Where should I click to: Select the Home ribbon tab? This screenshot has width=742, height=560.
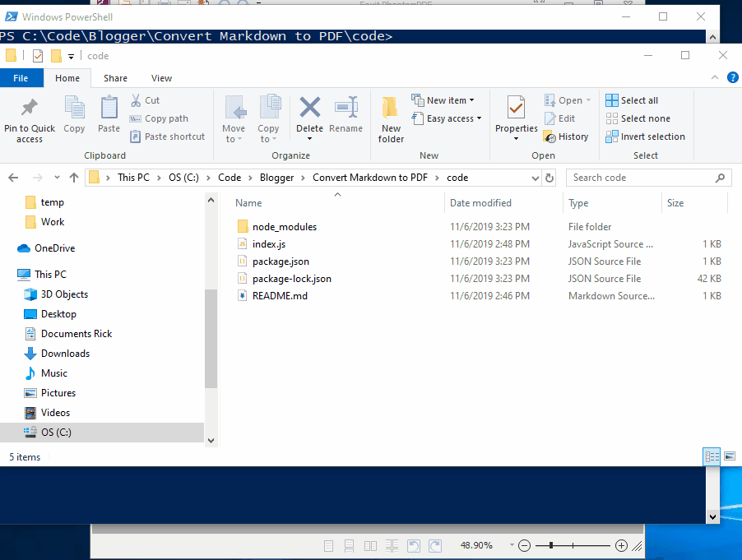click(67, 78)
